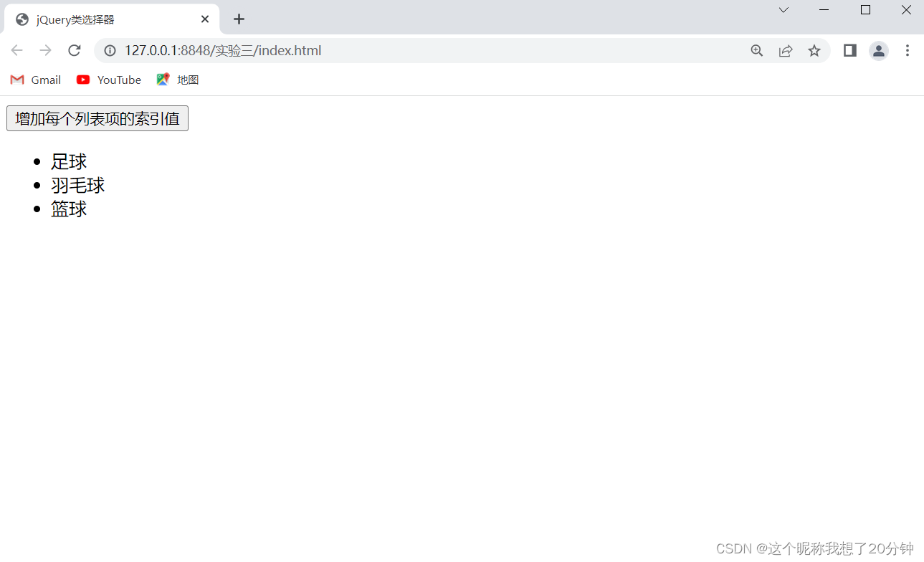924x562 pixels.
Task: Open the YouTube bookmark
Action: pyautogui.click(x=109, y=80)
